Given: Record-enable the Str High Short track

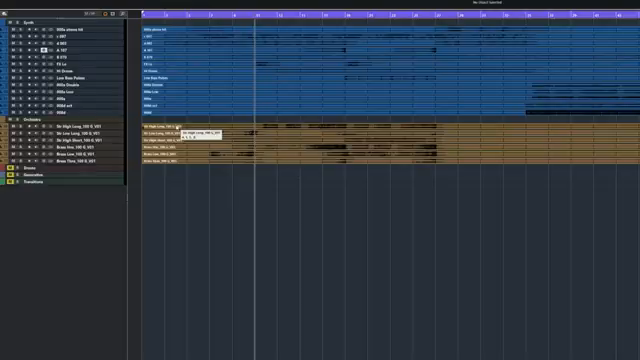Looking at the screenshot, I should (29, 140).
